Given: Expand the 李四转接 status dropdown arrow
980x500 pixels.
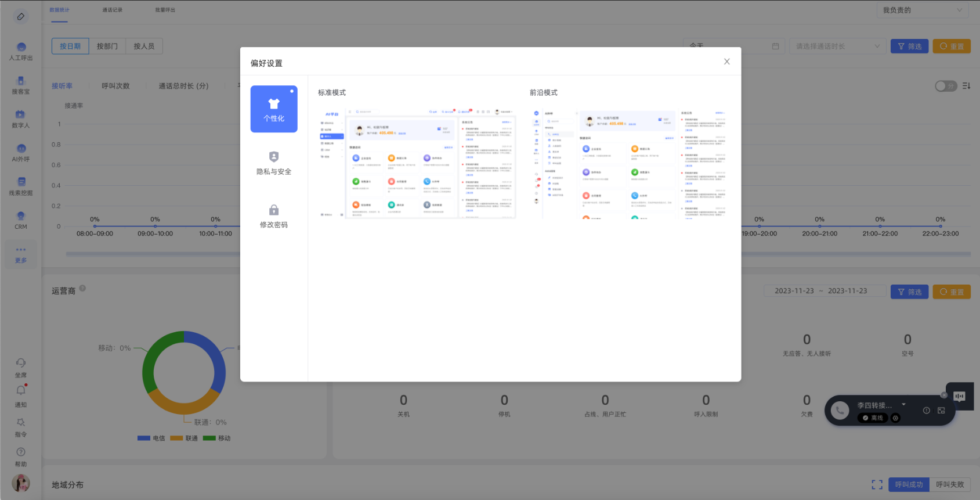Looking at the screenshot, I should (903, 405).
